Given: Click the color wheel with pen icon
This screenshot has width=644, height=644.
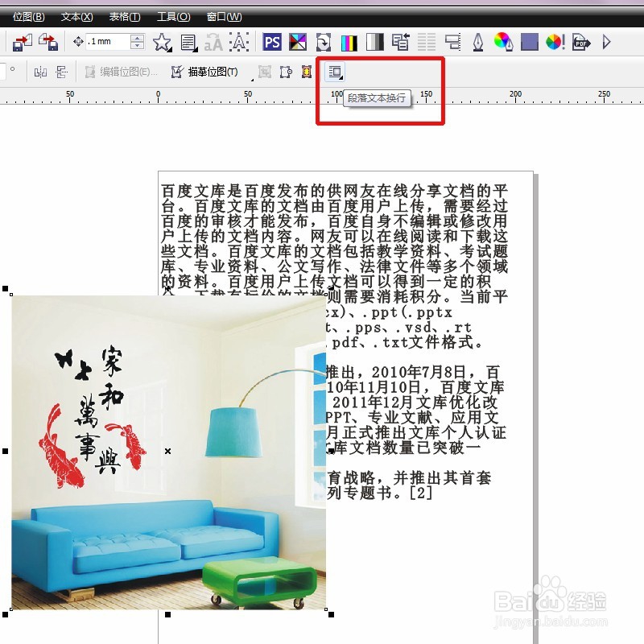Looking at the screenshot, I should pos(503,42).
